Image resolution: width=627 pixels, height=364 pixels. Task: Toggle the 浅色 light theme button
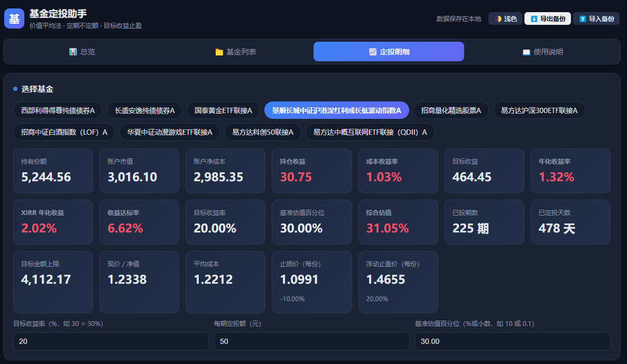(505, 19)
